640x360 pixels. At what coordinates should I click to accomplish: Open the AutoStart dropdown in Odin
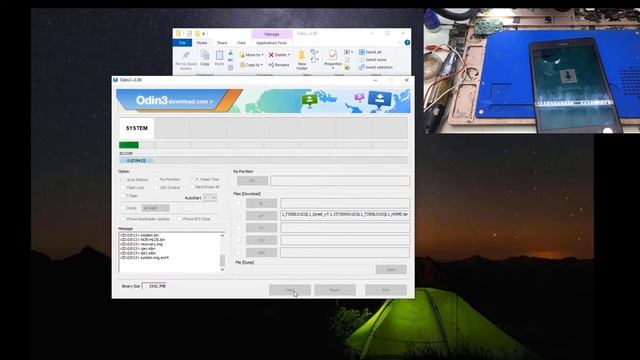coord(210,198)
